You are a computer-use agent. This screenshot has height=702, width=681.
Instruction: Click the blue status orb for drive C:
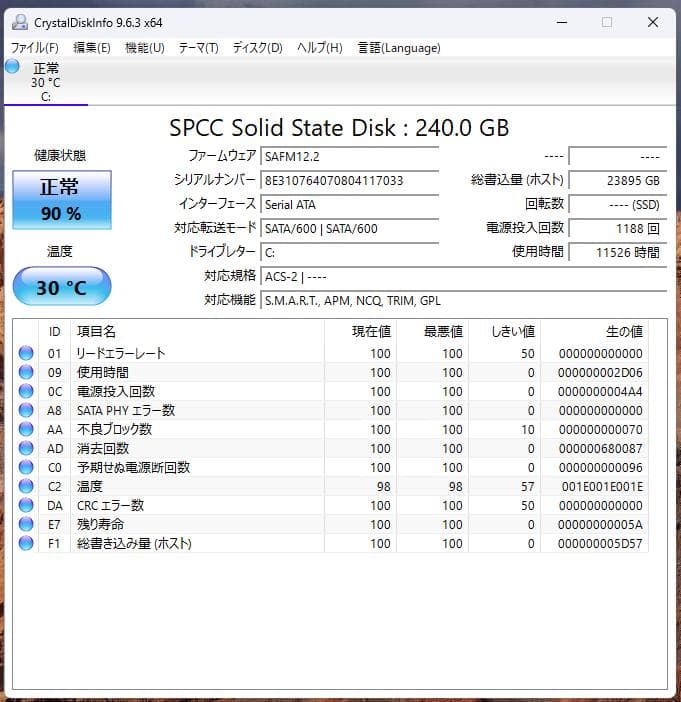tap(13, 66)
